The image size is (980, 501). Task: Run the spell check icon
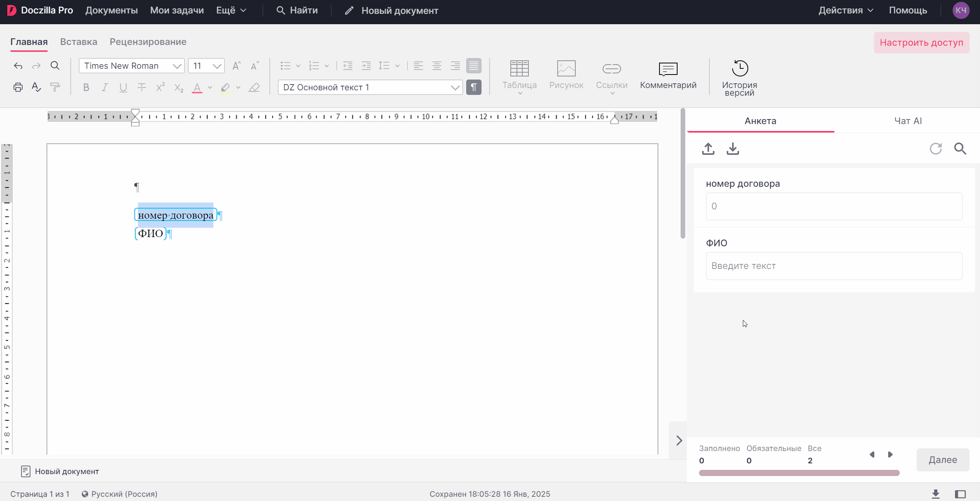[36, 87]
